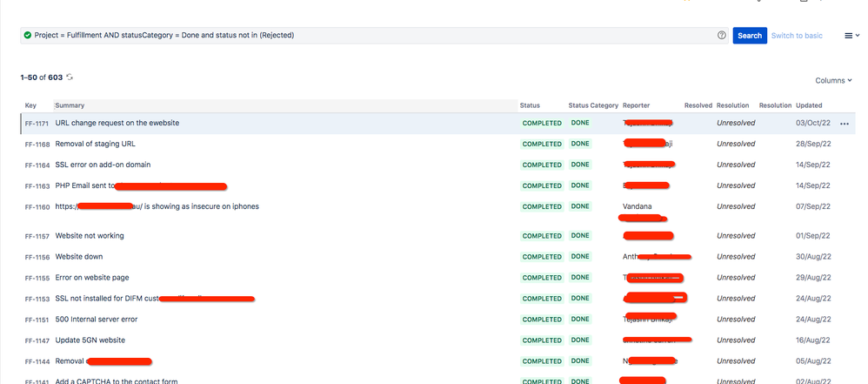This screenshot has width=868, height=384.
Task: Click into the JQL query input field
Action: click(x=374, y=35)
